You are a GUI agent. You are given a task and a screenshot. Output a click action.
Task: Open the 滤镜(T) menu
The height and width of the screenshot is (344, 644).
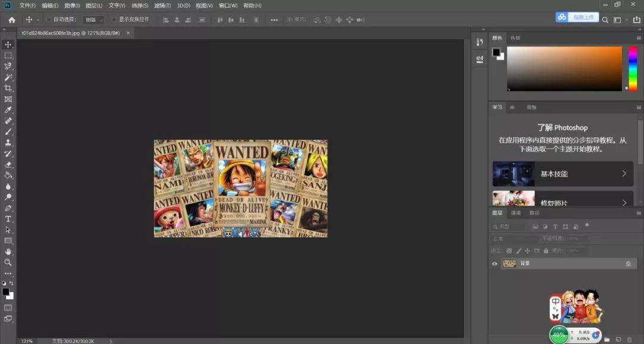[x=162, y=6]
